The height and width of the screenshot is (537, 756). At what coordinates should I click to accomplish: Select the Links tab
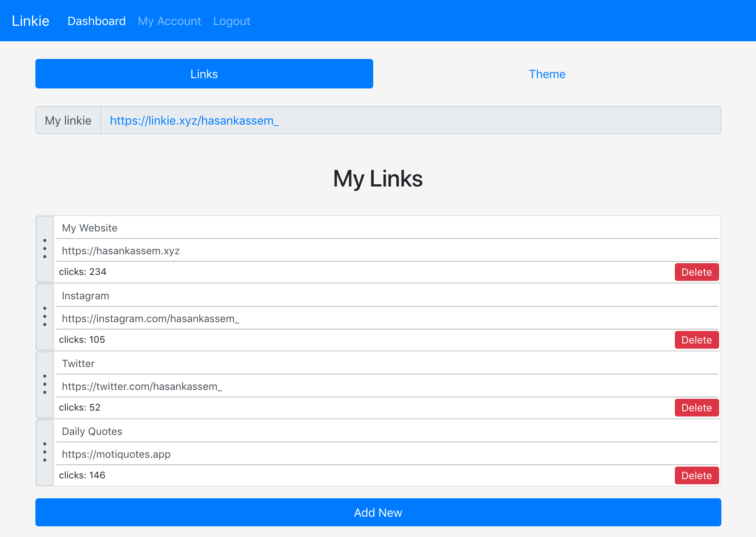pyautogui.click(x=204, y=74)
